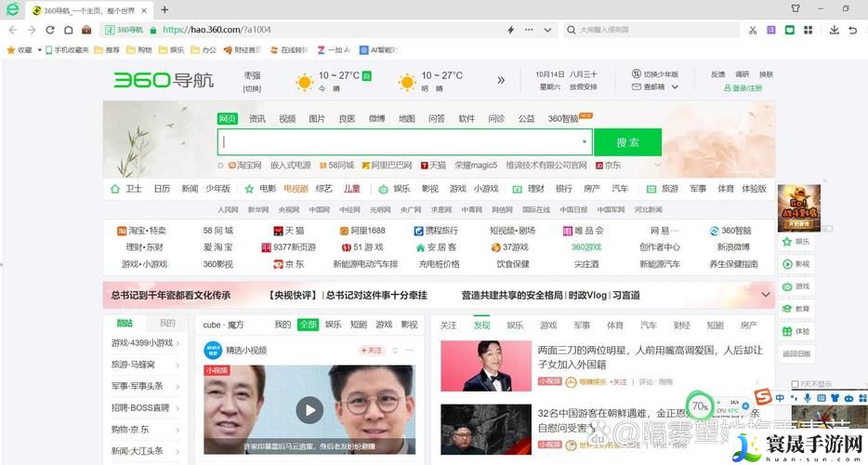This screenshot has width=868, height=465.
Task: Click the 返回旧版 sidebar button
Action: point(796,353)
